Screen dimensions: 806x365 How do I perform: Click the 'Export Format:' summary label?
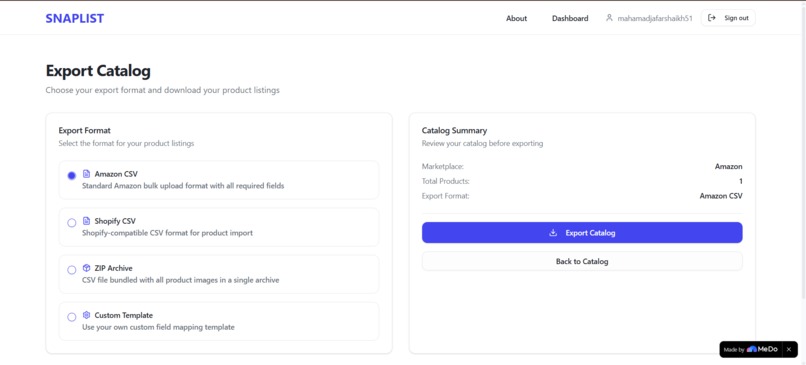coord(446,196)
